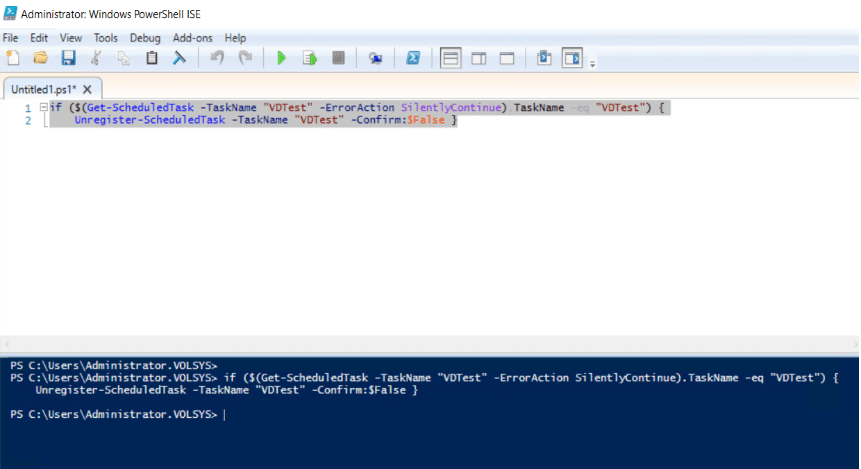
Task: Toggle the Command Add-on pane icon
Action: (572, 58)
